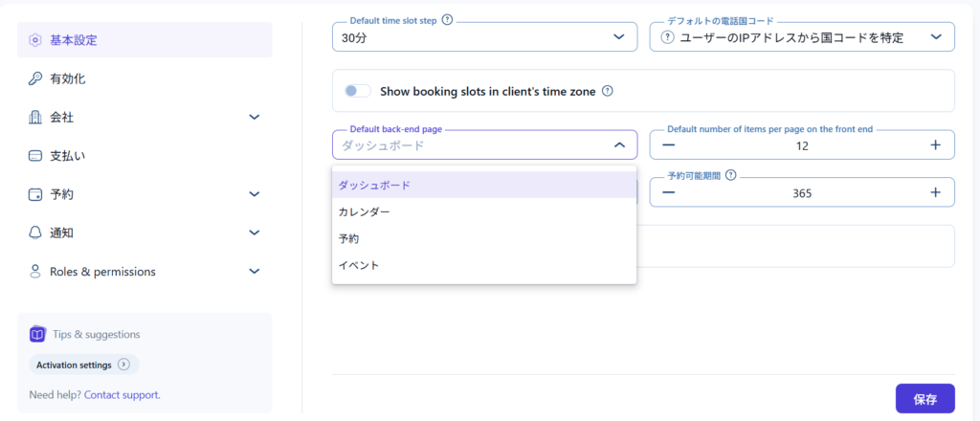Open the デフォルトの電話国コード dropdown
Image resolution: width=980 pixels, height=421 pixels.
click(802, 37)
